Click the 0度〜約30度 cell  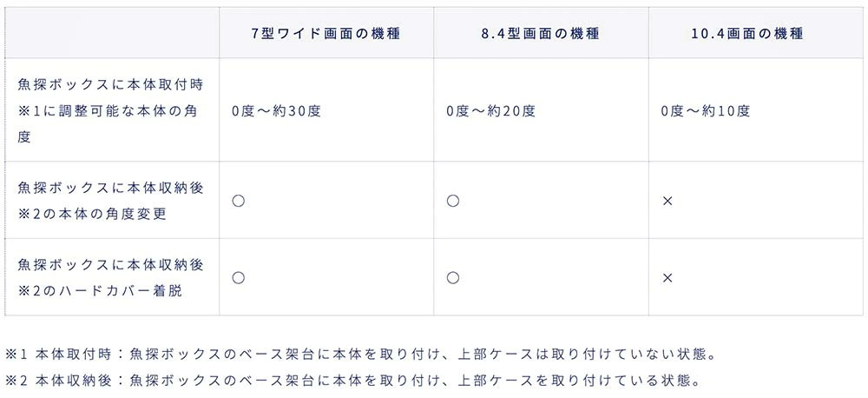[x=276, y=111]
